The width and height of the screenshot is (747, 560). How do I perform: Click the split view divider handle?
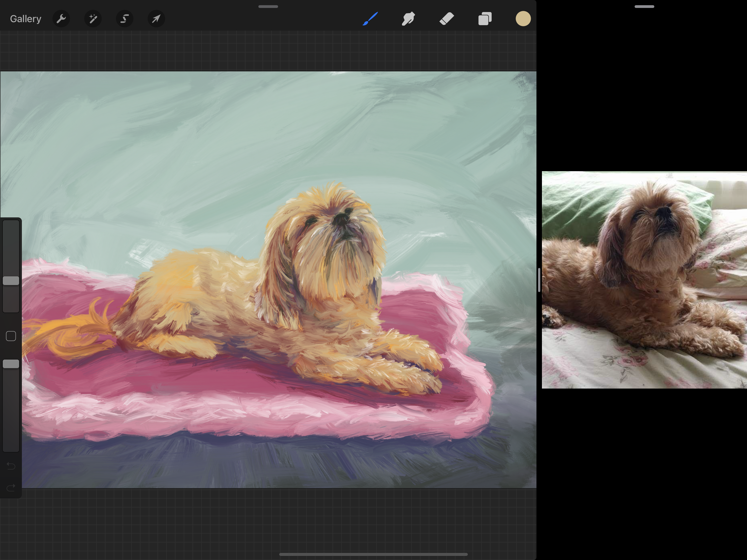click(539, 280)
